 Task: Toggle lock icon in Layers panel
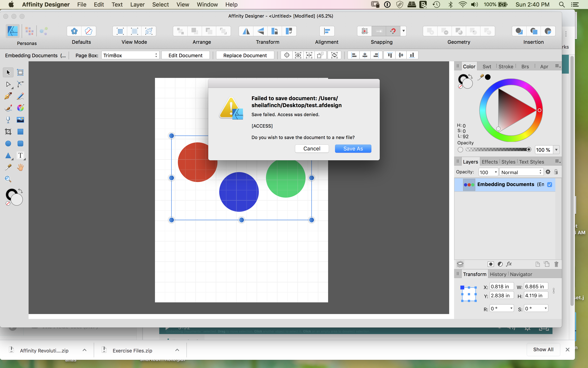point(556,172)
